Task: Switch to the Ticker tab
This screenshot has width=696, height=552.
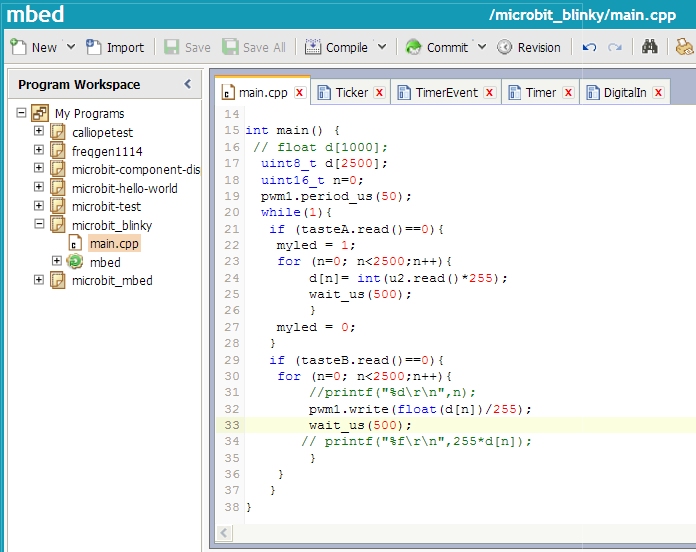Action: click(351, 93)
